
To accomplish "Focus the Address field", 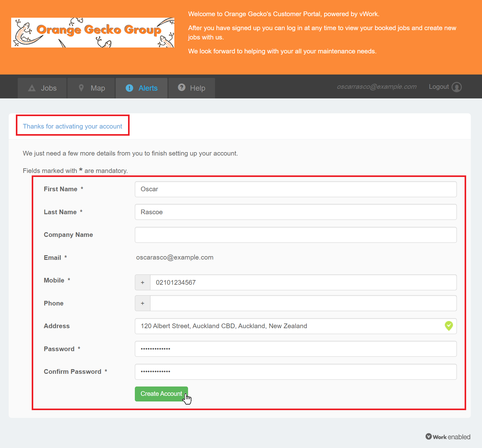I will [x=296, y=326].
